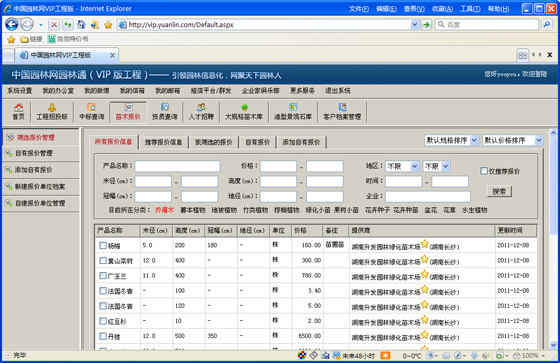Tick the 丹桂 row checkbox

point(103,336)
